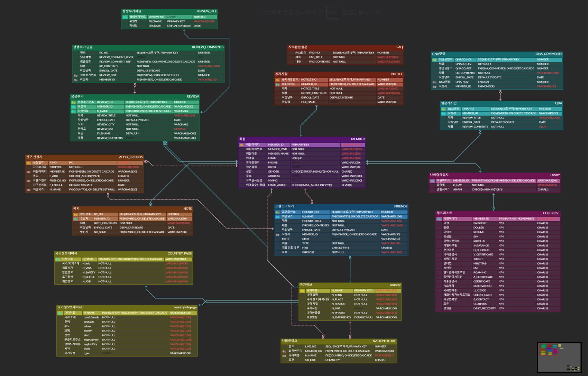588x376 pixels.
Task: Click the N_SAFETY column in COUNTRY_PAGE
Action: 89,272
